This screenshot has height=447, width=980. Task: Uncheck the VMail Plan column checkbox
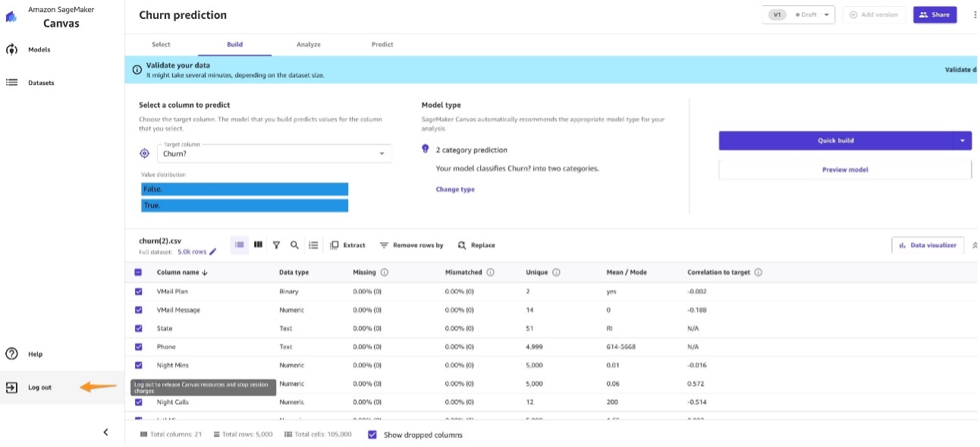[x=138, y=291]
